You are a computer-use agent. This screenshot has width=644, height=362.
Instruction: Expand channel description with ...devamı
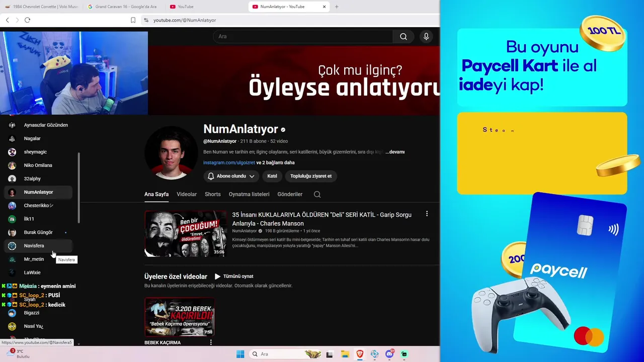point(395,152)
